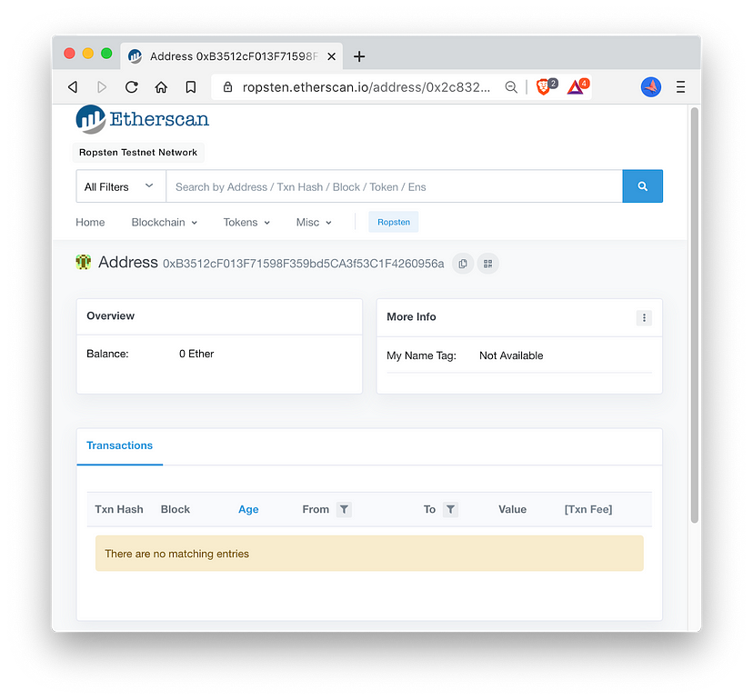
Task: Click the Etherscan logo
Action: [x=143, y=119]
